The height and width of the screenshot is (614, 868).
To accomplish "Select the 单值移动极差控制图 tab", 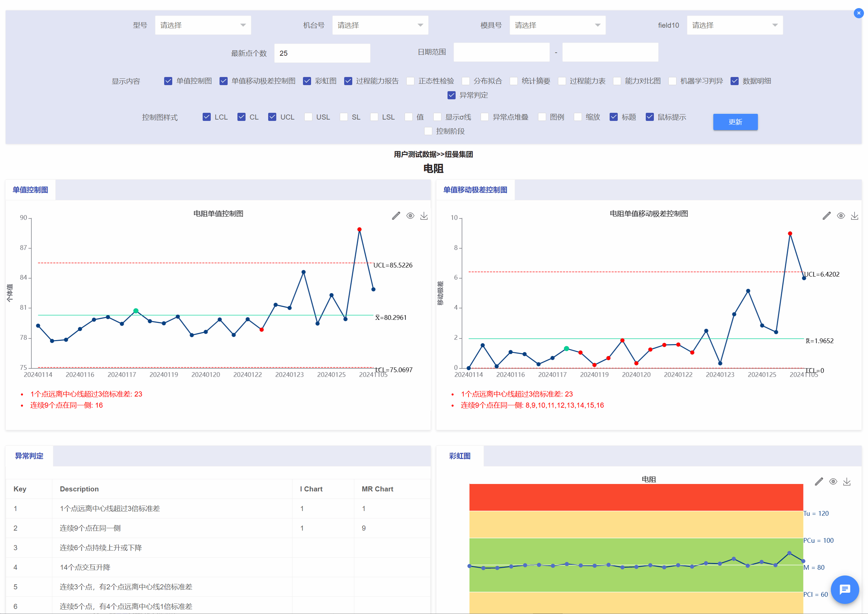I will 475,190.
